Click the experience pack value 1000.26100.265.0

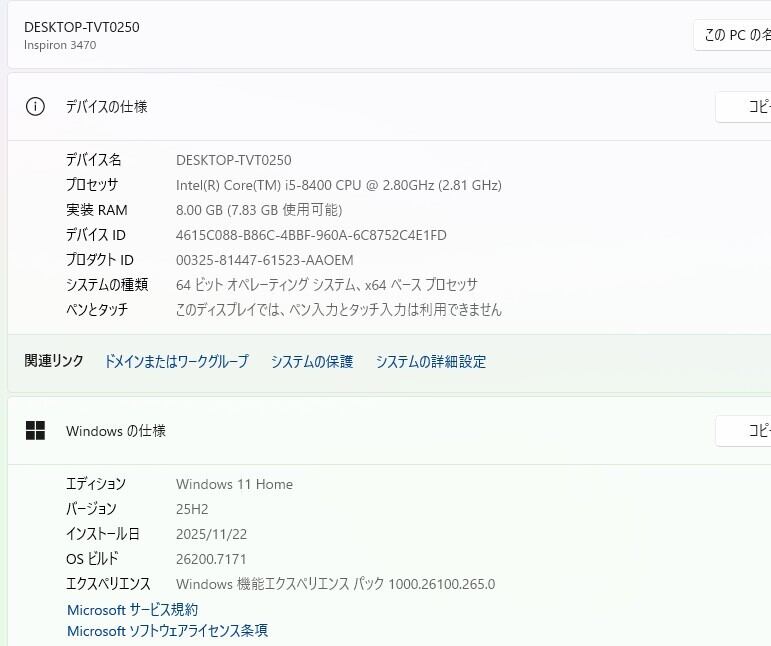[x=335, y=584]
